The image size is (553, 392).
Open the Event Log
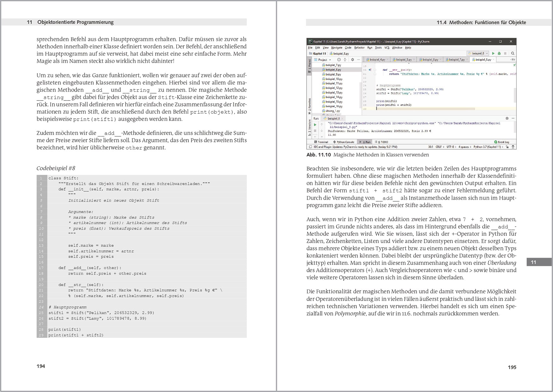point(501,142)
